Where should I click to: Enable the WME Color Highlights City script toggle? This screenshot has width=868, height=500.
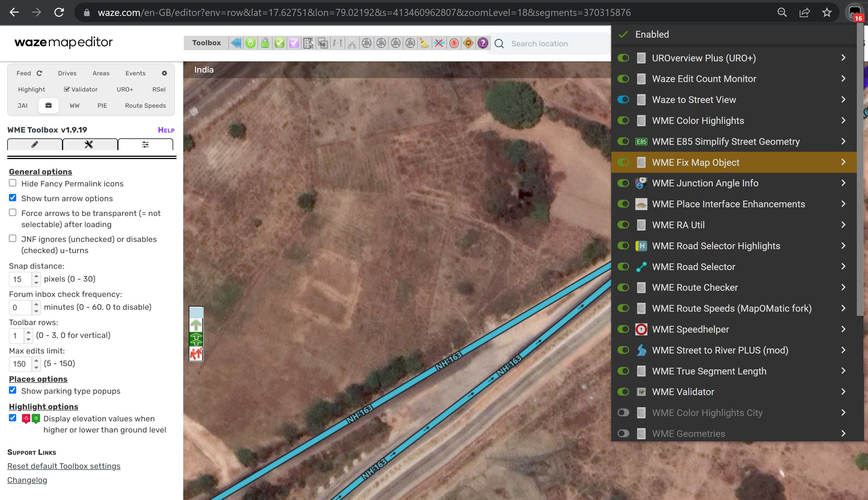point(623,412)
